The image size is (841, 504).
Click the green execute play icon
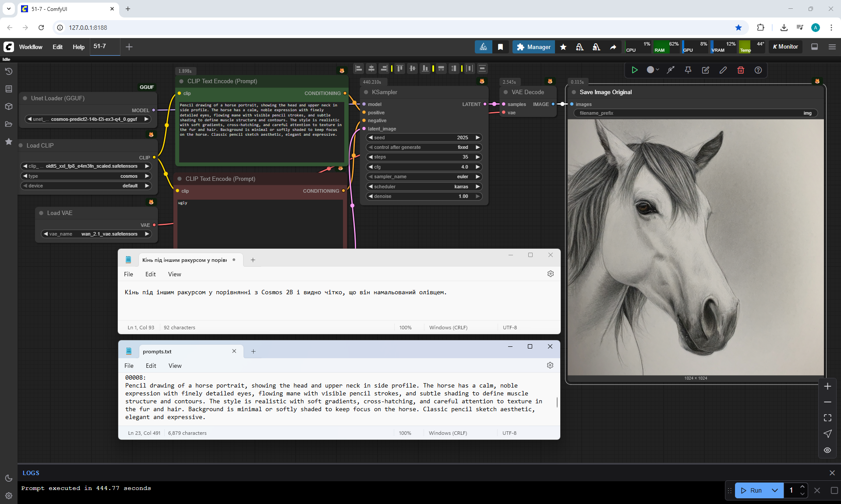click(x=634, y=70)
